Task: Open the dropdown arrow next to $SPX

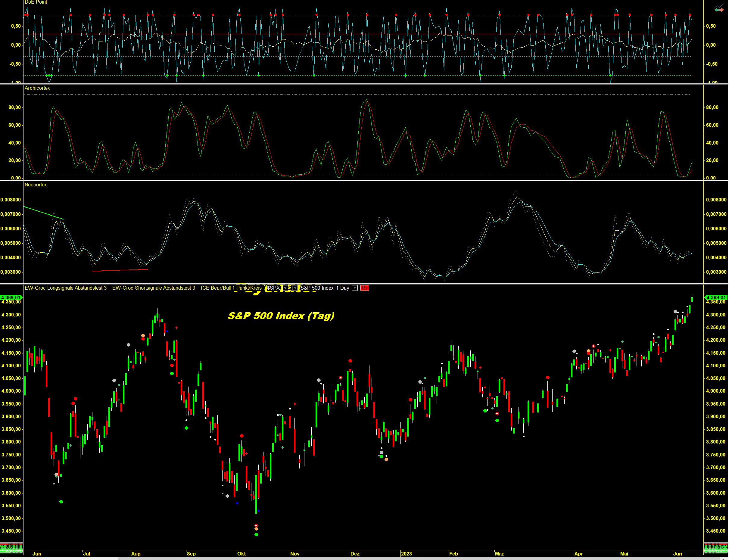Action: [x=285, y=288]
